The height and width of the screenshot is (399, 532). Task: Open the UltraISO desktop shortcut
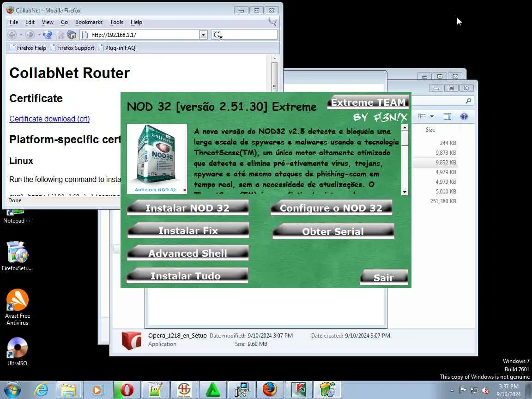(x=17, y=351)
